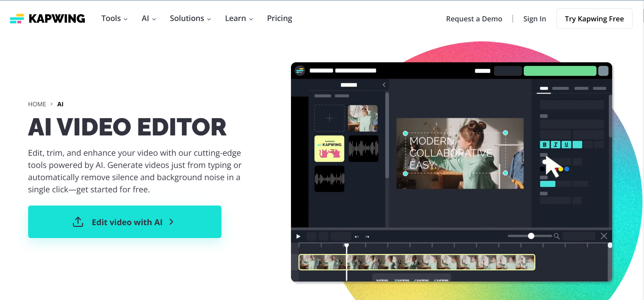This screenshot has height=300, width=644.
Task: Select the yellow Kapwing cats thumbnail
Action: click(x=329, y=149)
